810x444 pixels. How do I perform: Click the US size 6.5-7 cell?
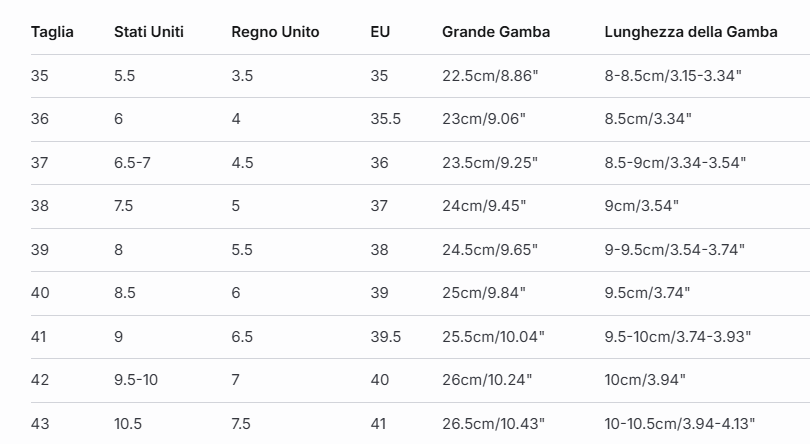[x=132, y=163]
